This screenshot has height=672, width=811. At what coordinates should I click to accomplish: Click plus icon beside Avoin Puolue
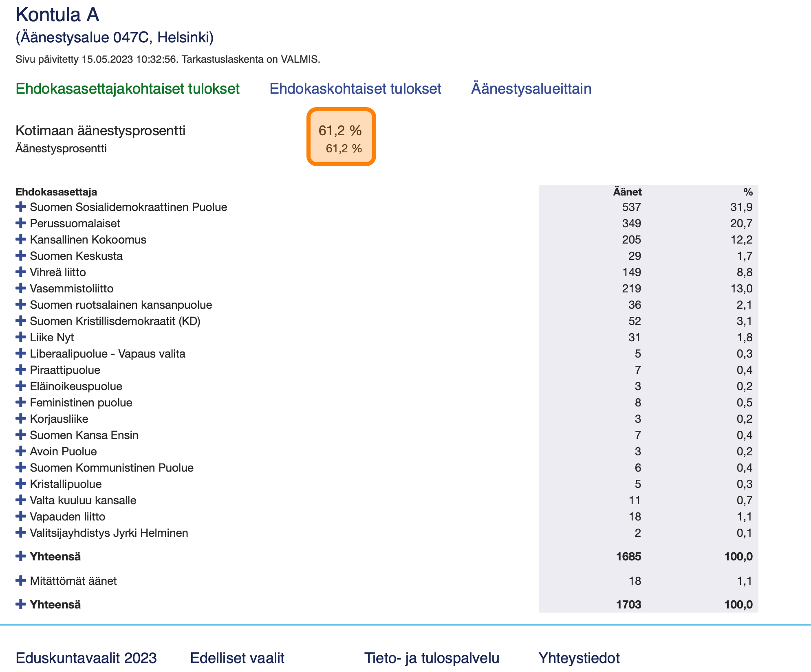coord(20,451)
